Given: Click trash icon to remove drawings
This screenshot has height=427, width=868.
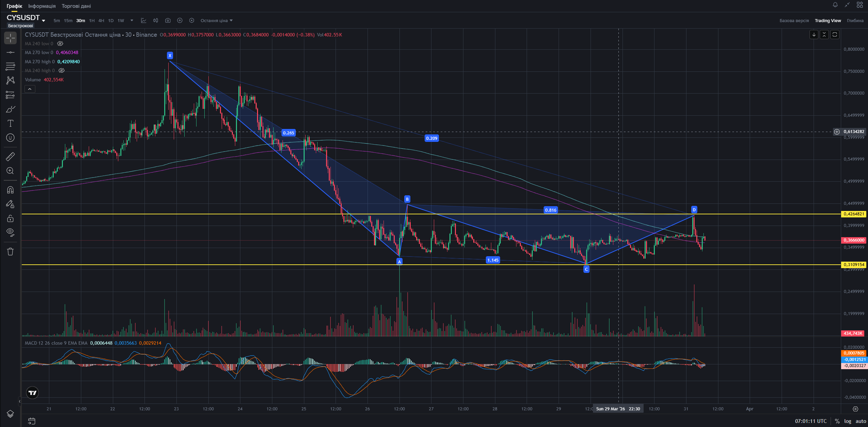Looking at the screenshot, I should pos(10,251).
